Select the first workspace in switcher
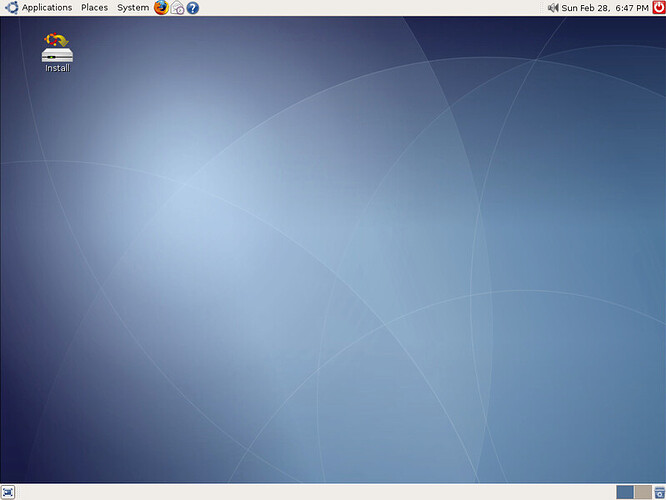 (x=625, y=492)
